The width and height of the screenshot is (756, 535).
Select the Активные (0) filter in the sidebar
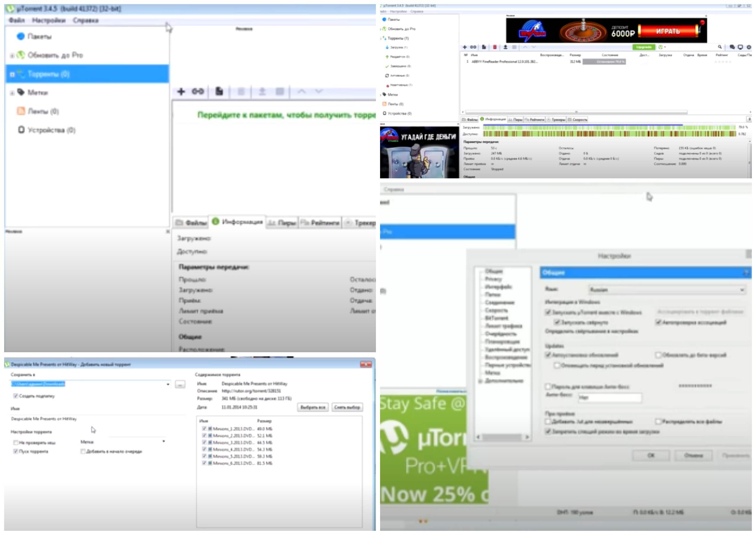click(x=398, y=76)
